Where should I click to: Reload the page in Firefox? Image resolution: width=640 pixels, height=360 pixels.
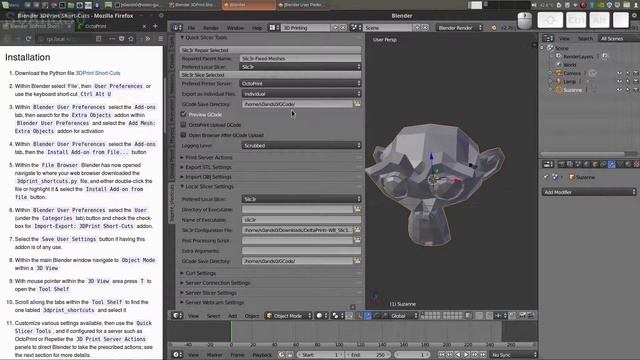tap(28, 39)
